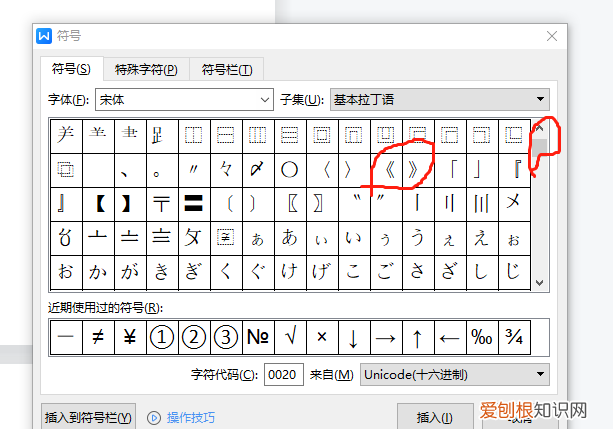Viewport: 613px width, 429px height.
Task: Click the 插入到符号栏(Y) button
Action: point(88,418)
